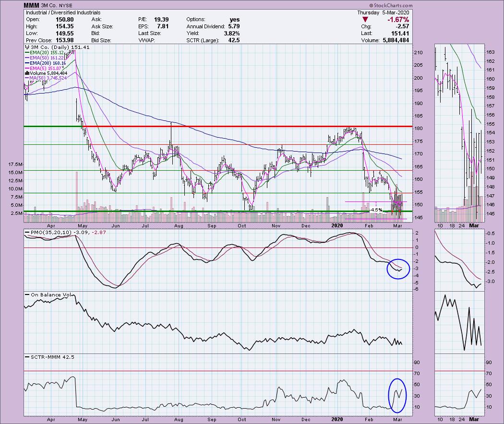Click the header Volume value 5,884,484
Image resolution: width=504 pixels, height=424 pixels.
click(396, 40)
